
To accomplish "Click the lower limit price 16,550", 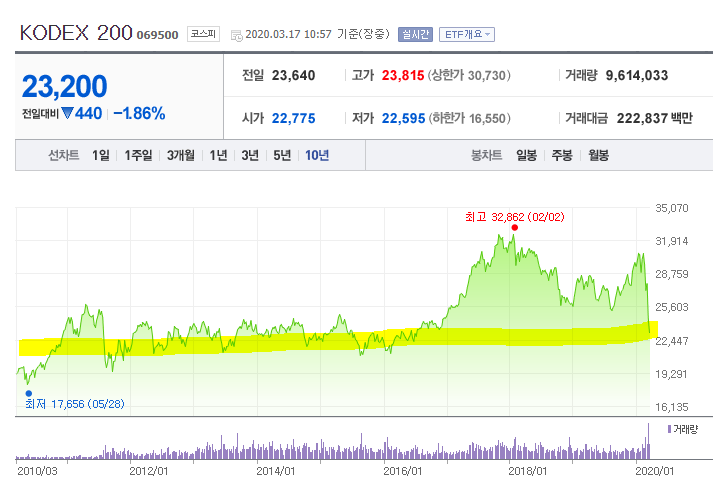I will [487, 119].
